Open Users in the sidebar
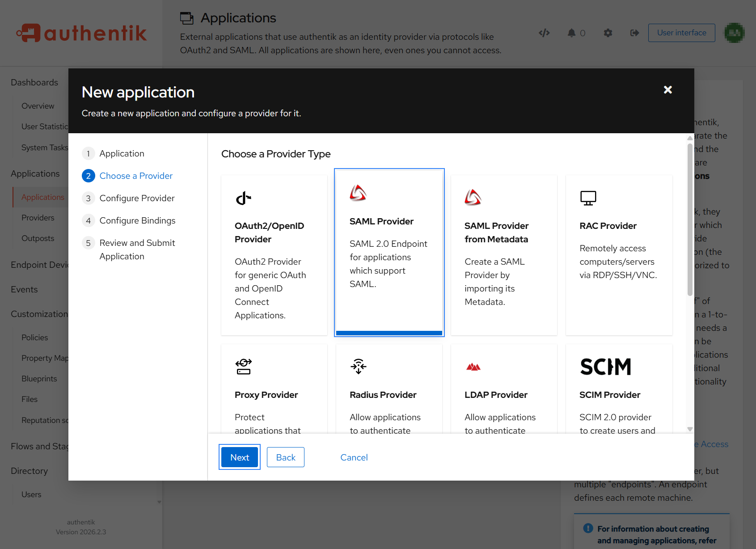 (31, 494)
